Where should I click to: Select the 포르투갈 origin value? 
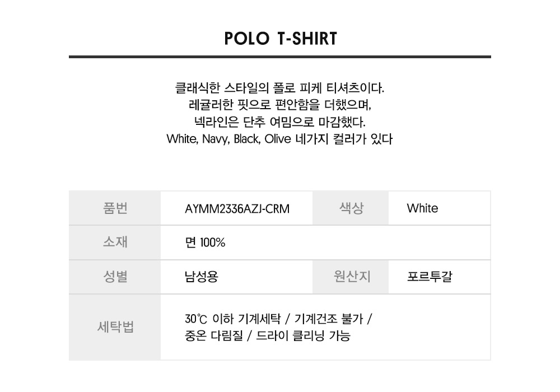coord(430,277)
